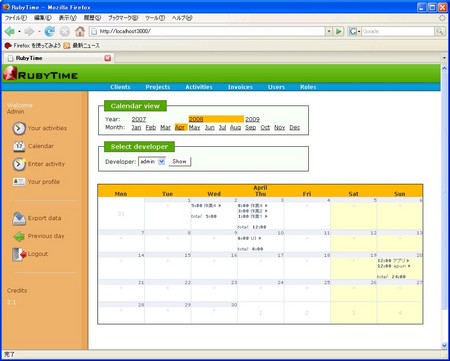Click the Firefox forward arrow
450x361 pixels.
(x=29, y=31)
